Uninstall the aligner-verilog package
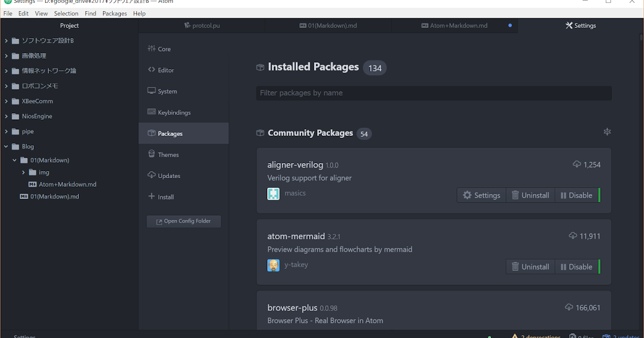 [x=530, y=195]
